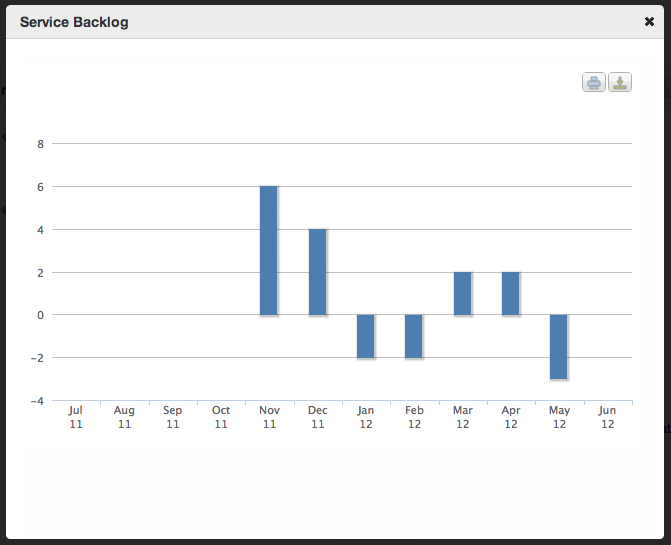Click the Service Backlog title text
This screenshot has width=671, height=545.
[x=74, y=21]
